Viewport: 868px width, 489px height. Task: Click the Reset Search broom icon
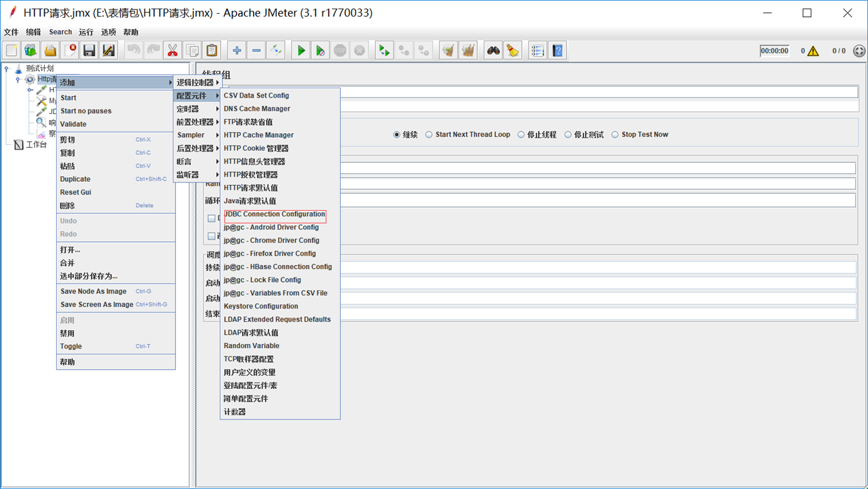[x=513, y=51]
